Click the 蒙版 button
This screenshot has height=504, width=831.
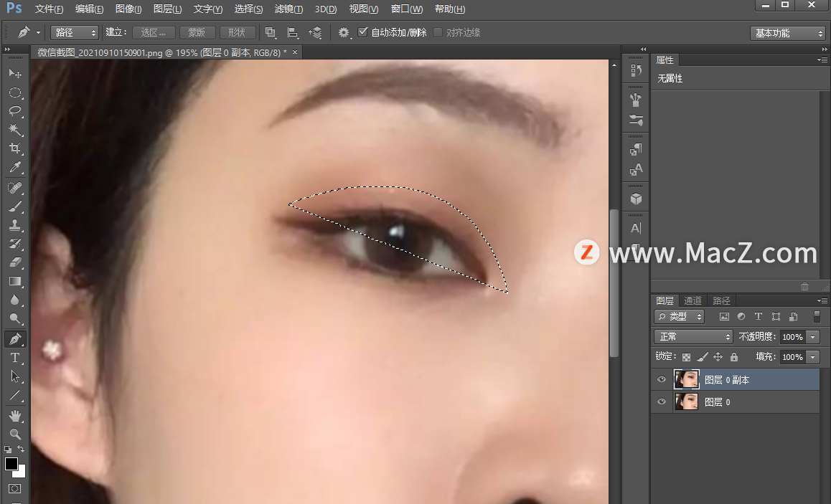pyautogui.click(x=197, y=33)
